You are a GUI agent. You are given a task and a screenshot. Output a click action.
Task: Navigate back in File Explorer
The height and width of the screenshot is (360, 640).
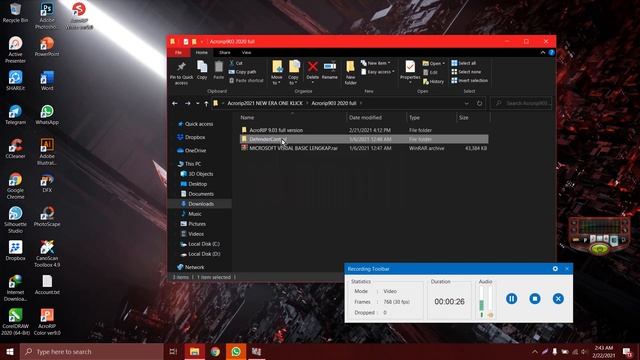pyautogui.click(x=175, y=104)
